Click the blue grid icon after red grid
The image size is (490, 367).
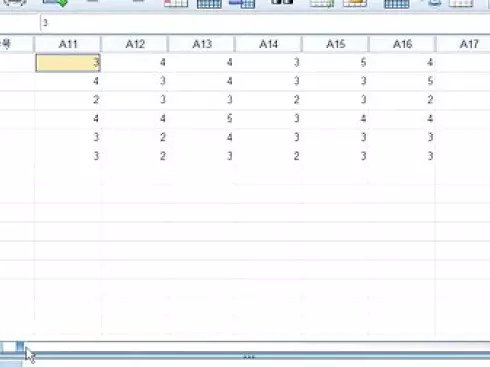pyautogui.click(x=209, y=4)
